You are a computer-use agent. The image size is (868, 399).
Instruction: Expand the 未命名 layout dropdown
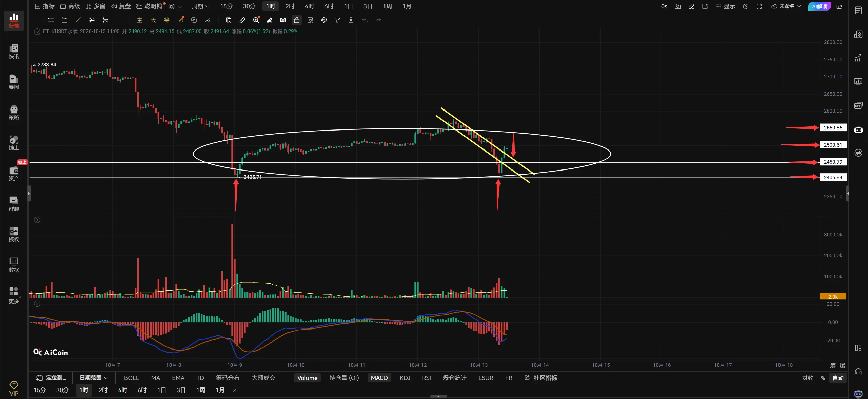point(786,6)
